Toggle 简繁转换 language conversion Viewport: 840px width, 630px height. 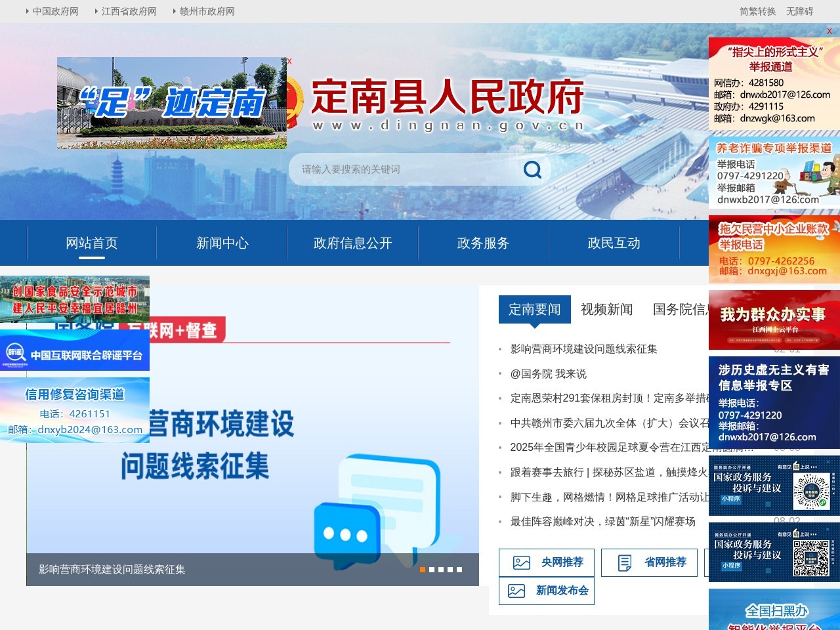pyautogui.click(x=756, y=11)
